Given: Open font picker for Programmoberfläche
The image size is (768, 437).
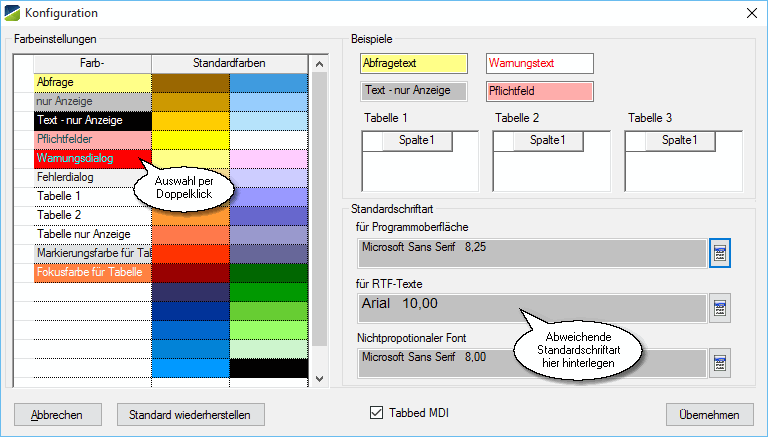Looking at the screenshot, I should (720, 253).
